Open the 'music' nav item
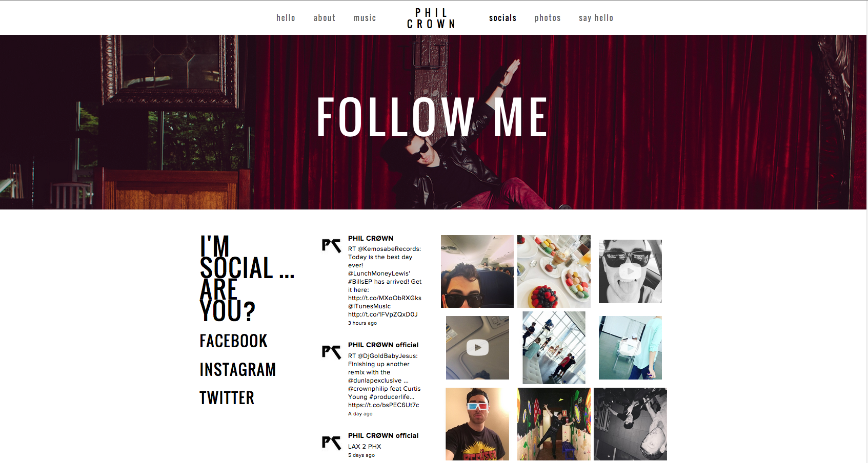This screenshot has width=868, height=463. coord(365,18)
